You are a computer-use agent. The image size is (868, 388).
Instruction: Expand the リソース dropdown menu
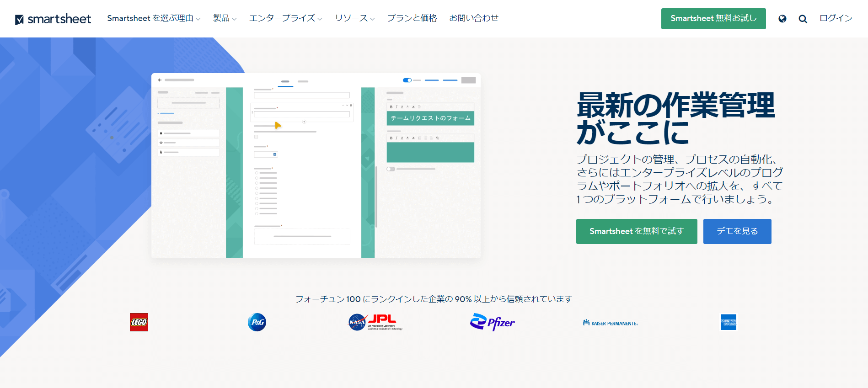pyautogui.click(x=354, y=18)
